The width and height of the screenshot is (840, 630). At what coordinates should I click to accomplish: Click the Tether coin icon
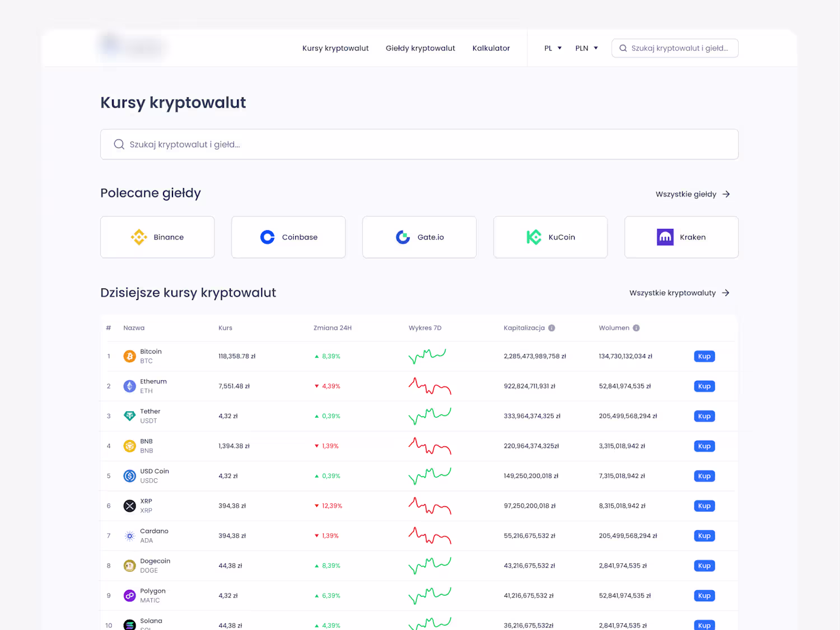click(x=129, y=416)
